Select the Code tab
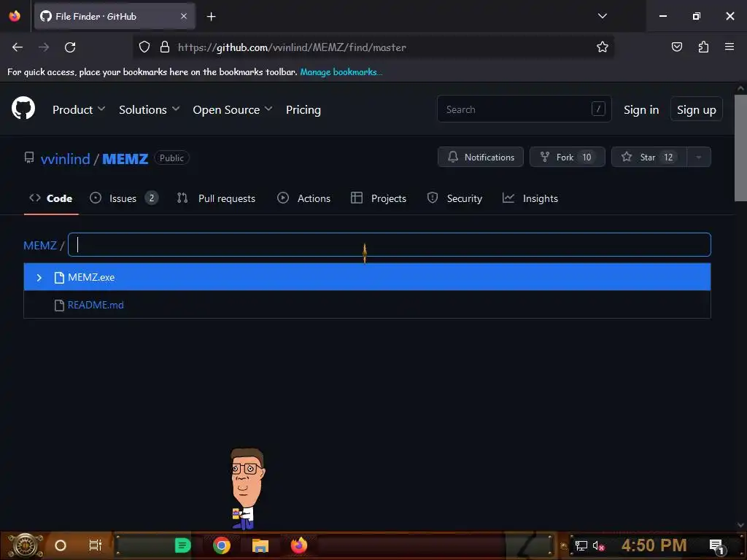Viewport: 747px width, 560px height. pos(51,198)
